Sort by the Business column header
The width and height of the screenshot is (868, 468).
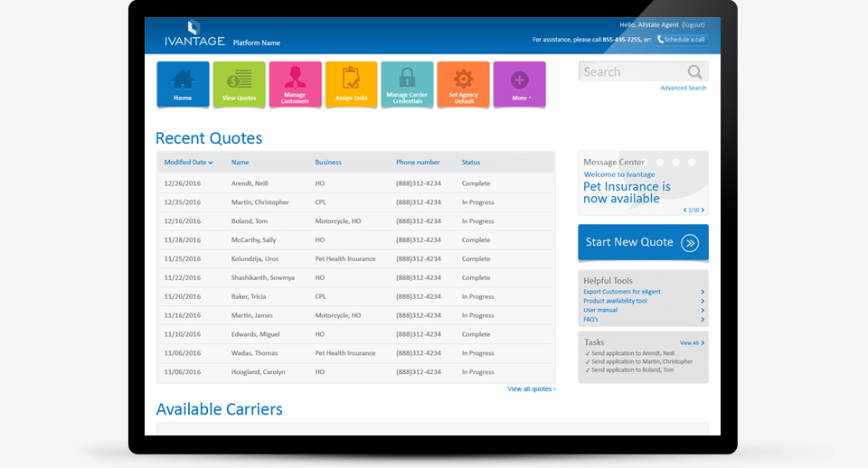328,162
